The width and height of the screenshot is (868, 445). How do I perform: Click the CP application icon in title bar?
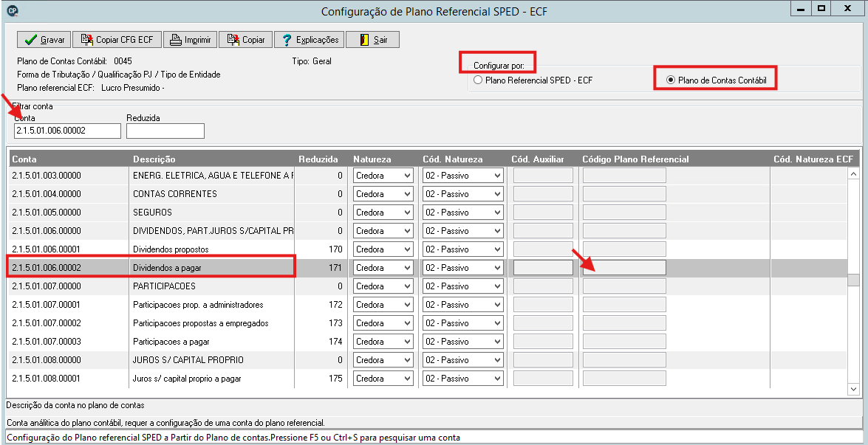[x=13, y=10]
